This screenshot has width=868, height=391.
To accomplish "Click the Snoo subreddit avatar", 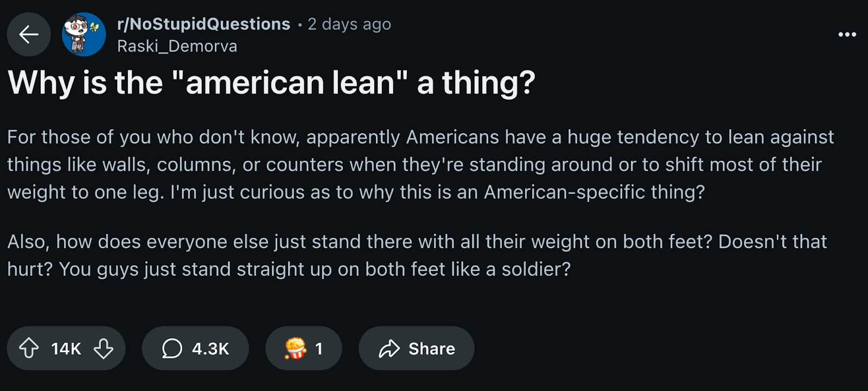I will 81,34.
